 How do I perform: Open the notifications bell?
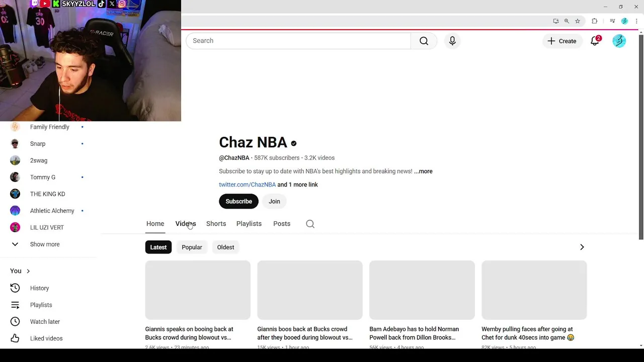pos(595,41)
